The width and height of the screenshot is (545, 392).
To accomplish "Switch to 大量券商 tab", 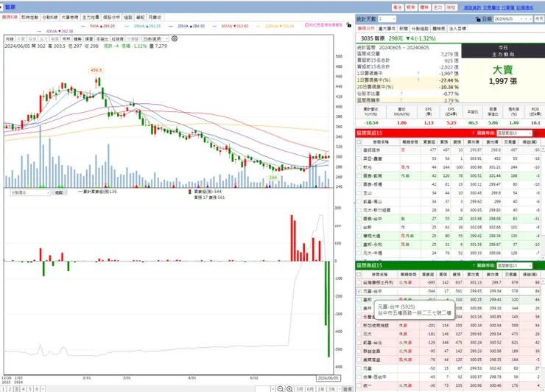I will tap(70, 18).
